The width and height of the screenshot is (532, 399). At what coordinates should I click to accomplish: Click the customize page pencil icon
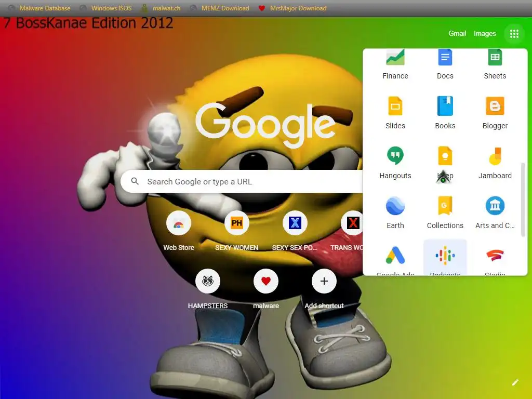[x=515, y=382]
